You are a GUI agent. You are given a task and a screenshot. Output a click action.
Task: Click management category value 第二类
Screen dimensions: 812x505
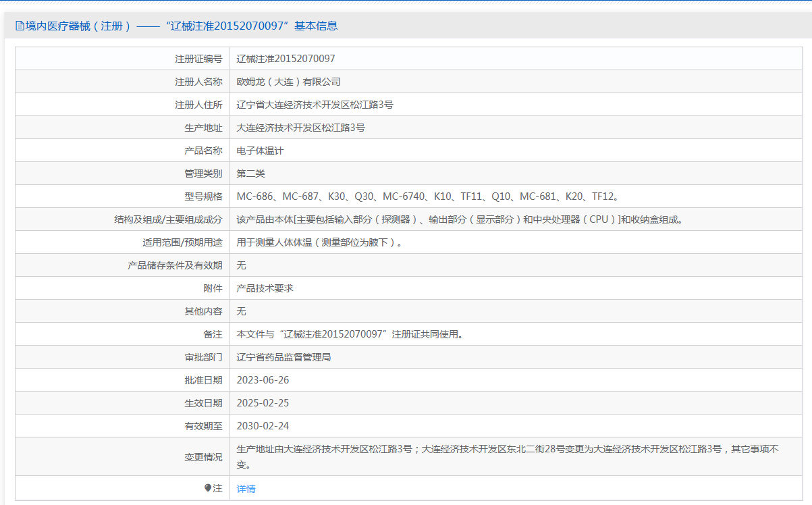click(251, 174)
